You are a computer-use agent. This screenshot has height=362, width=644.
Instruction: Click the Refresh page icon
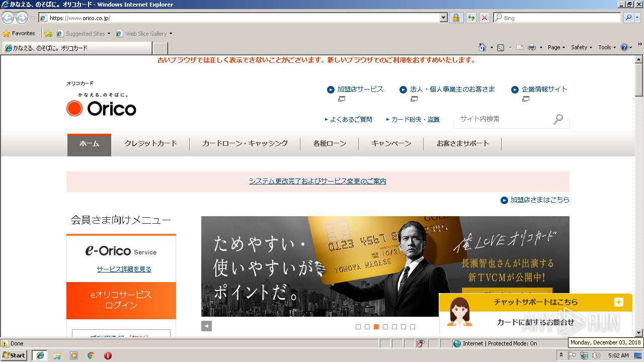[x=471, y=18]
